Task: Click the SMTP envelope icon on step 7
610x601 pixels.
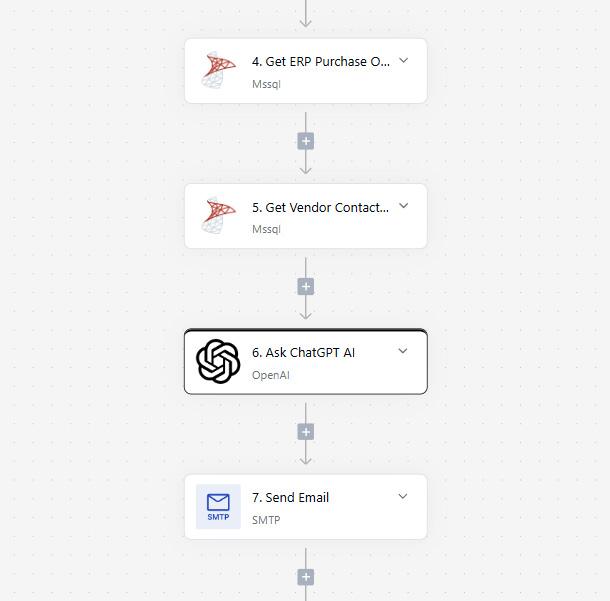Action: coord(218,506)
